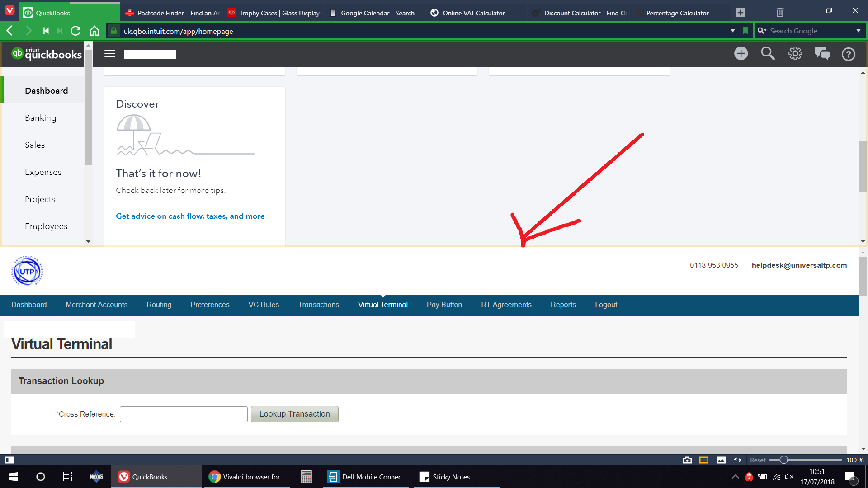
Task: Click the helpdesk@universaltp.com email link
Action: coord(799,265)
